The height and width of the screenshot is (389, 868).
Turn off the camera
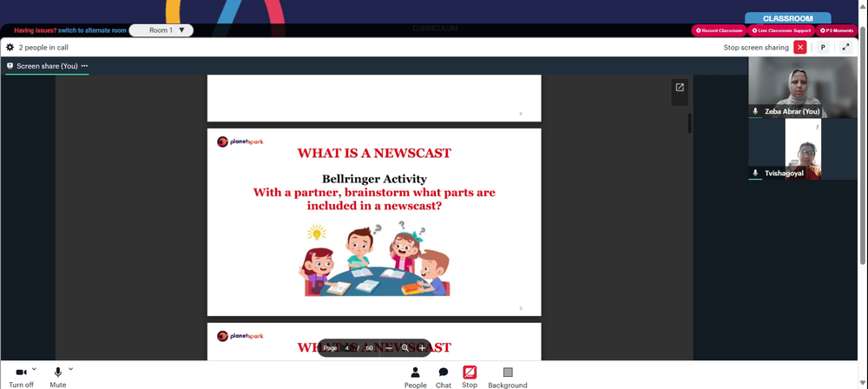coord(21,377)
